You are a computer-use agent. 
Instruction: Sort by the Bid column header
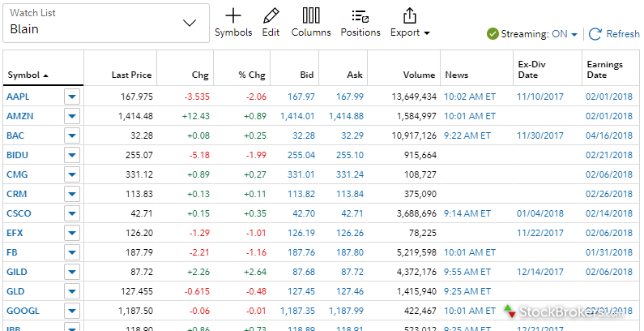pyautogui.click(x=306, y=75)
